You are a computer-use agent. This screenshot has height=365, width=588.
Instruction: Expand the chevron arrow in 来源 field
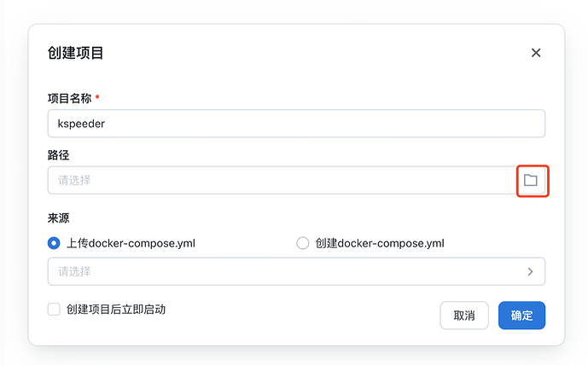530,271
